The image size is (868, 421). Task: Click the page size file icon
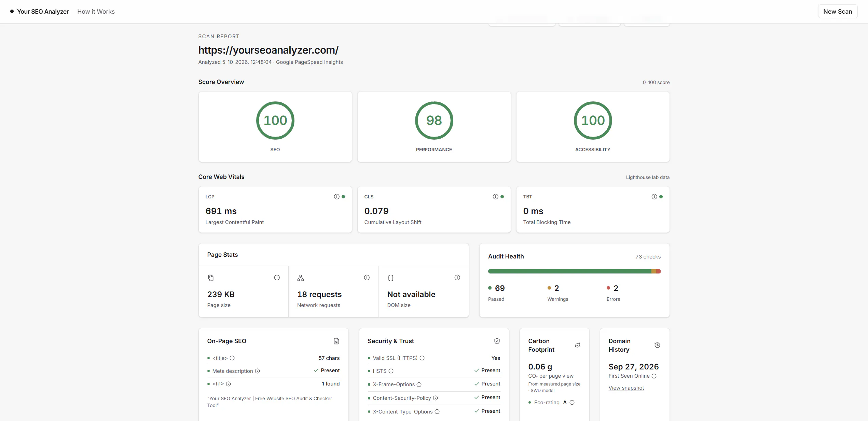pos(211,278)
